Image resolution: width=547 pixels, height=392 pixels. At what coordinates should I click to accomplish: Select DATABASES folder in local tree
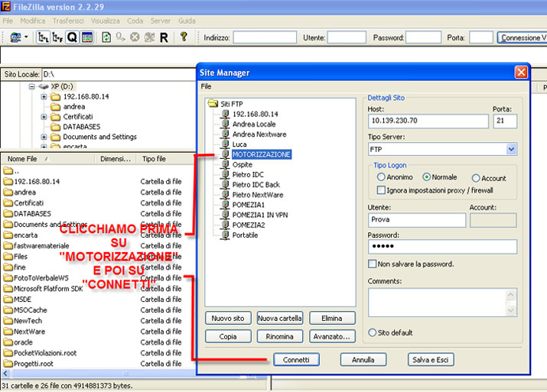coord(82,127)
